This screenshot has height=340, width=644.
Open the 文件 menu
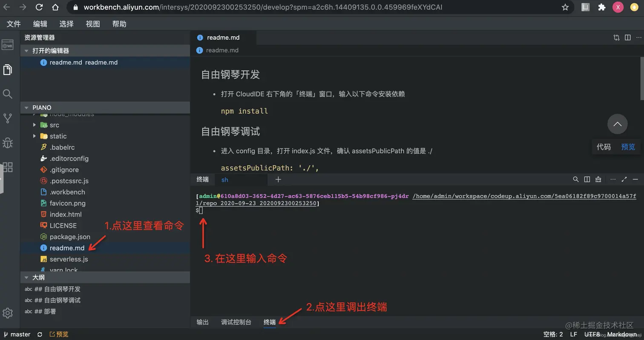tap(13, 24)
